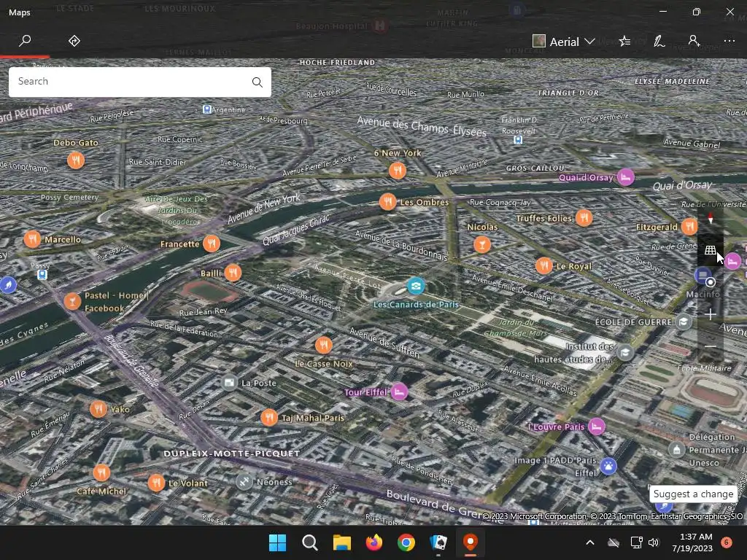The width and height of the screenshot is (747, 560).
Task: Select the Francette restaurant pin
Action: point(211,244)
